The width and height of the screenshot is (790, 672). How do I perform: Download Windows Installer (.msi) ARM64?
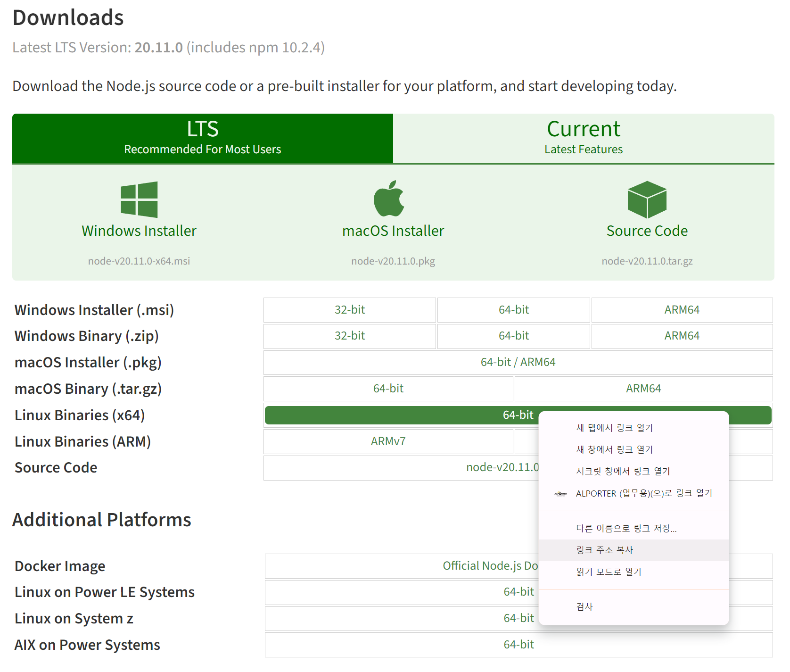pos(682,310)
